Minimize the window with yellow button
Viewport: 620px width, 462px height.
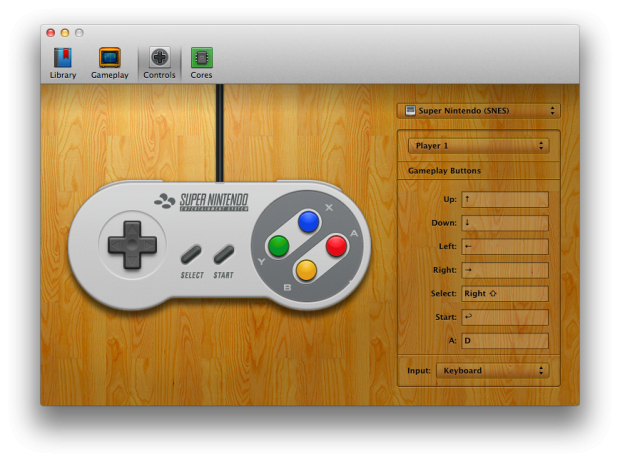tap(65, 33)
